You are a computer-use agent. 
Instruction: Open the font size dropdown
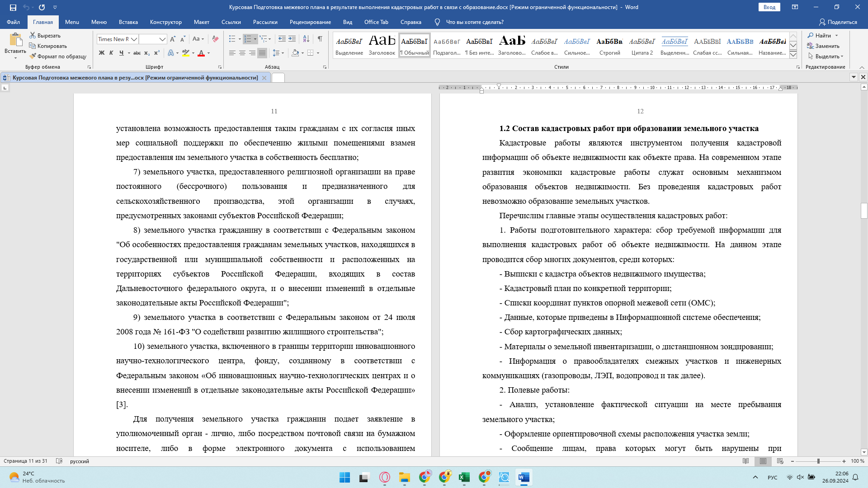point(162,39)
